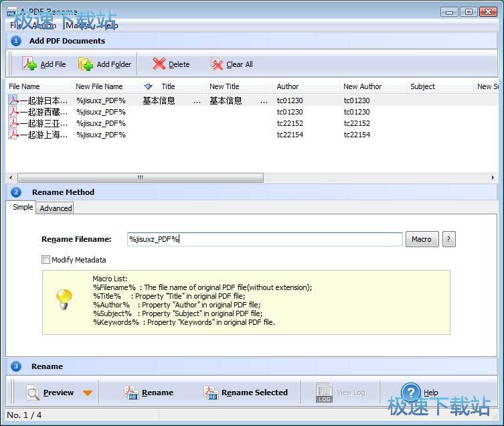The width and height of the screenshot is (504, 426).
Task: Click the sort arrow beside Title column
Action: [149, 86]
